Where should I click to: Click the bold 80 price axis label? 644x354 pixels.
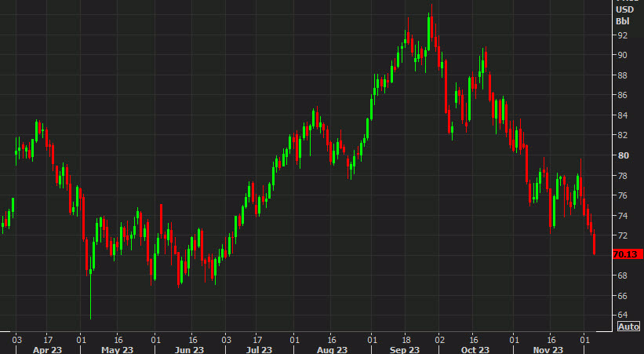pyautogui.click(x=623, y=155)
